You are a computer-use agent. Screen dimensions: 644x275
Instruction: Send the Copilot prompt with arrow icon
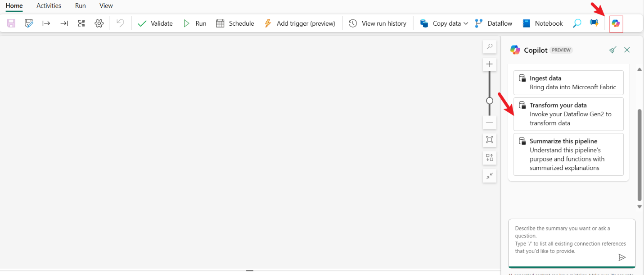[x=622, y=257]
